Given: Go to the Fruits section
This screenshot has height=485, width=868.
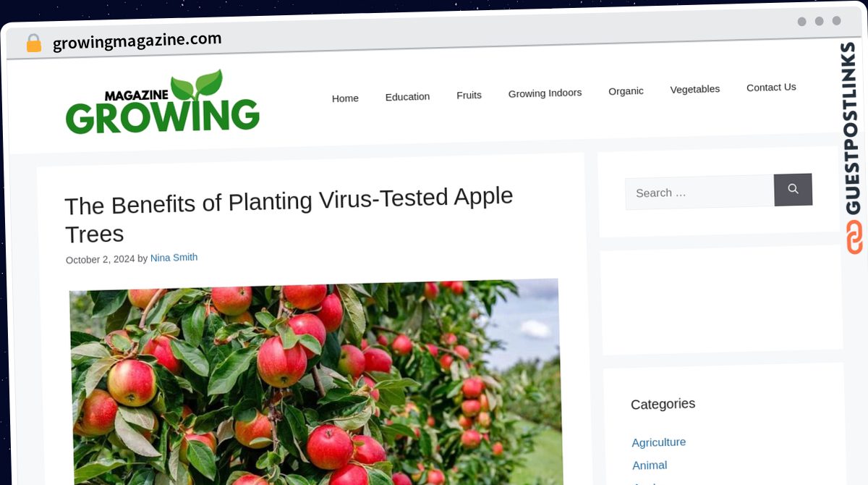Looking at the screenshot, I should pyautogui.click(x=469, y=95).
